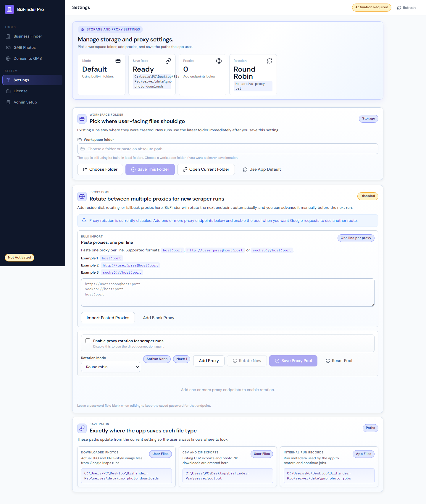Go to the License page

click(x=20, y=91)
